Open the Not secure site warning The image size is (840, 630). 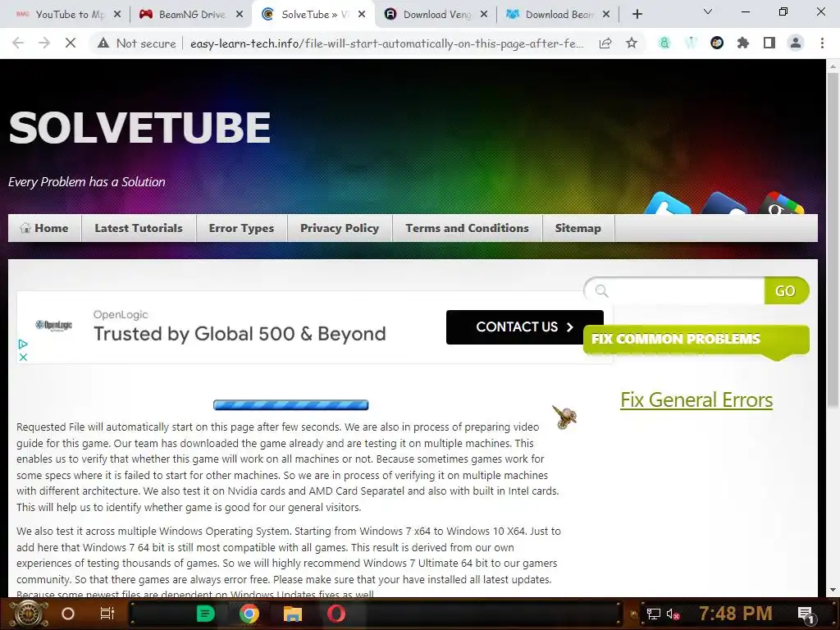coord(137,43)
